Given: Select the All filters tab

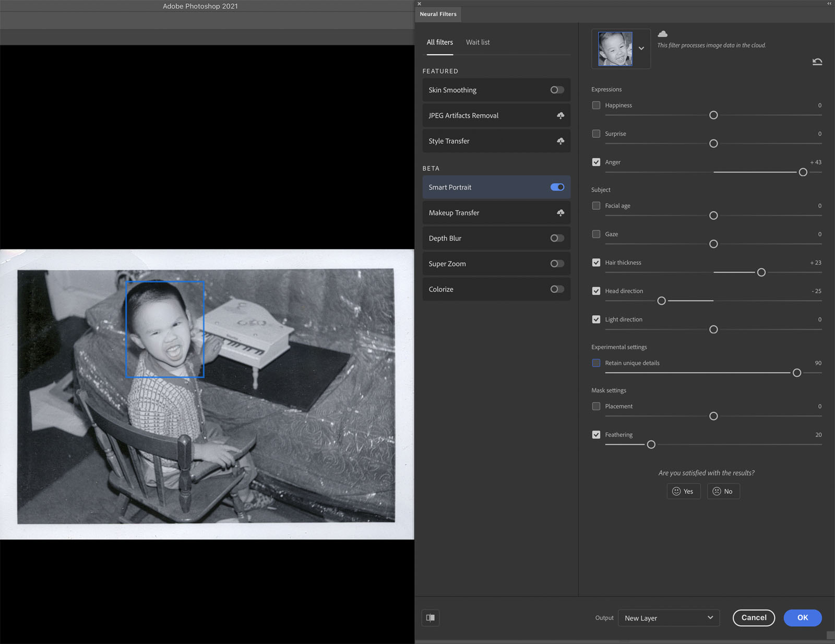Looking at the screenshot, I should (x=439, y=42).
